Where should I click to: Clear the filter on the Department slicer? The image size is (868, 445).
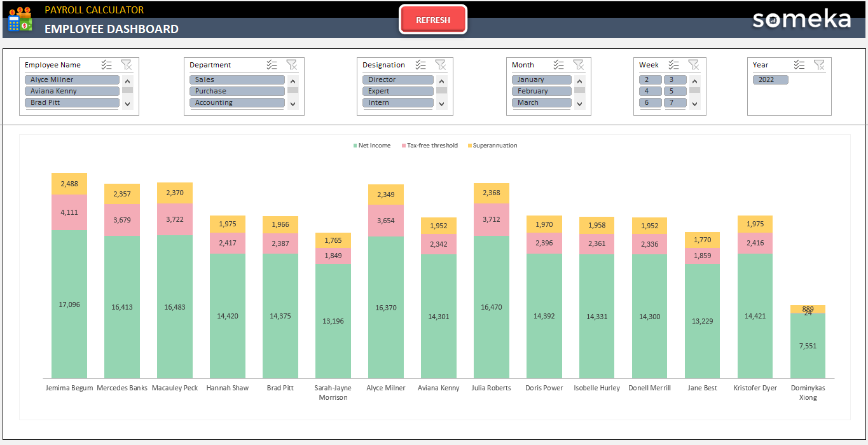(x=292, y=64)
